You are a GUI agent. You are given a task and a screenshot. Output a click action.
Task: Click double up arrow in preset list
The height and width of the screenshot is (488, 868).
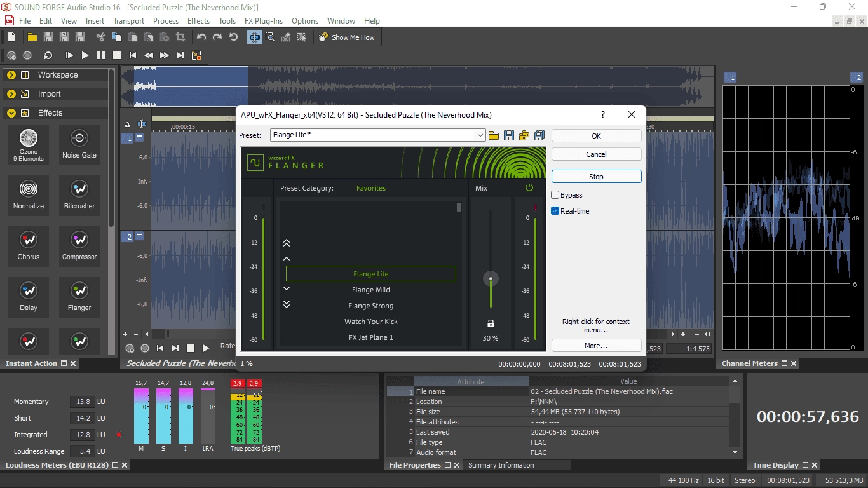[x=287, y=243]
